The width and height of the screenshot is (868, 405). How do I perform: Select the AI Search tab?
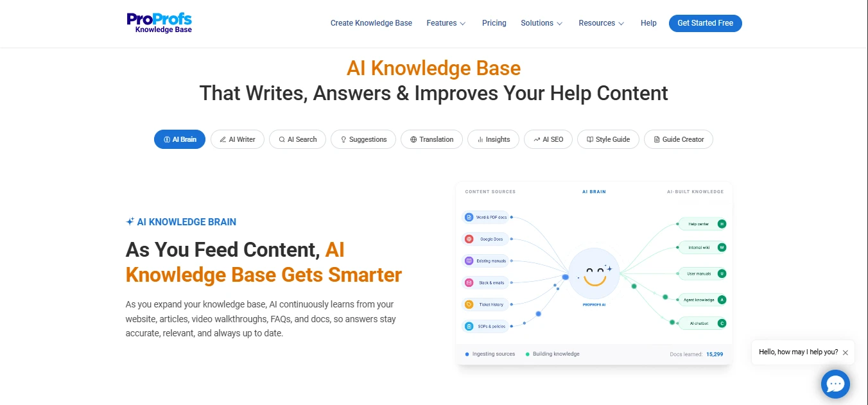tap(297, 139)
